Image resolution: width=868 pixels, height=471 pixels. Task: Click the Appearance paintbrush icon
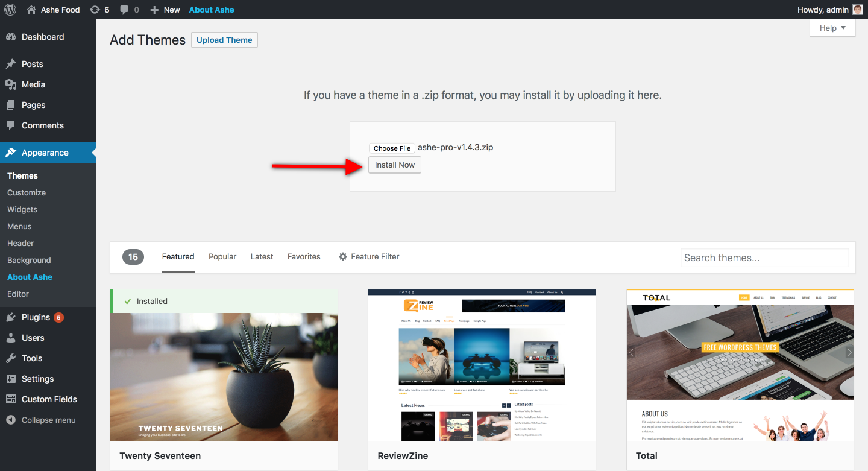point(11,153)
